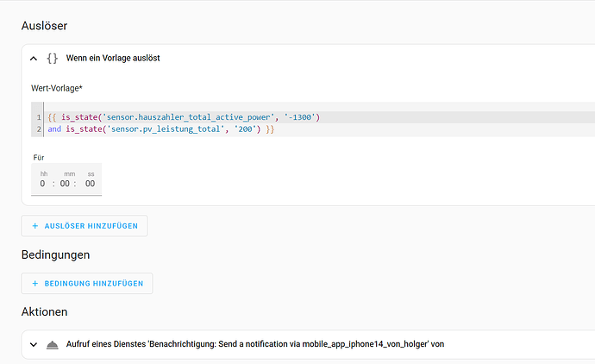The width and height of the screenshot is (595, 364).
Task: Click the seconds field in Für duration
Action: 90,184
